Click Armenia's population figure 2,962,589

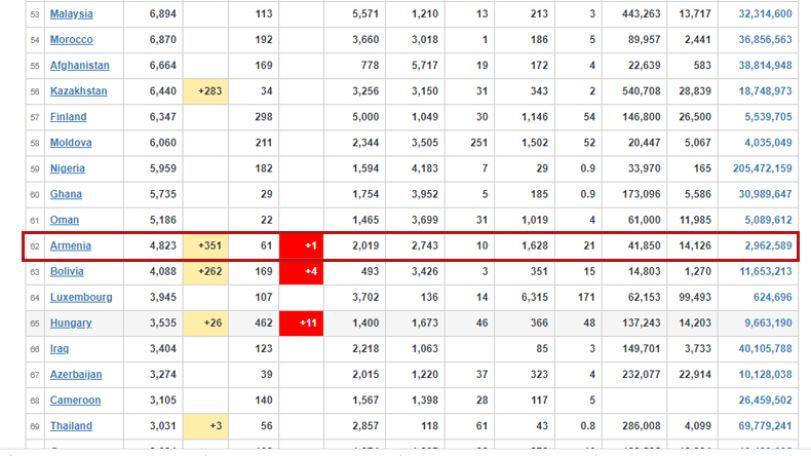(x=768, y=246)
